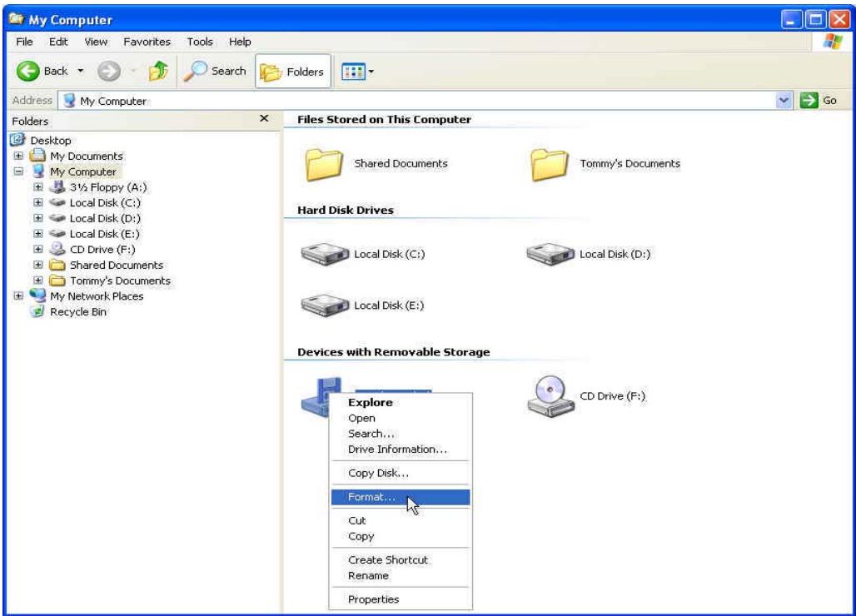Expand Local Disk (C:) tree node
The width and height of the screenshot is (856, 616).
point(37,202)
